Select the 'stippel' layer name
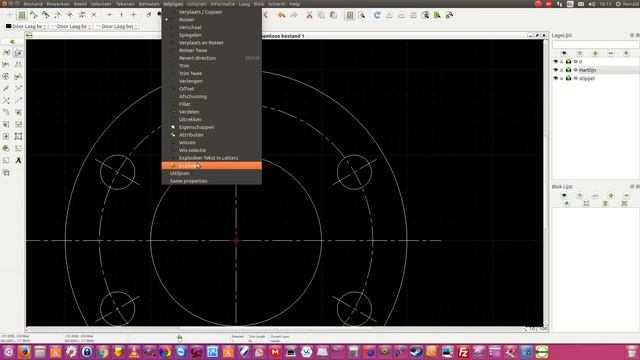 (587, 78)
